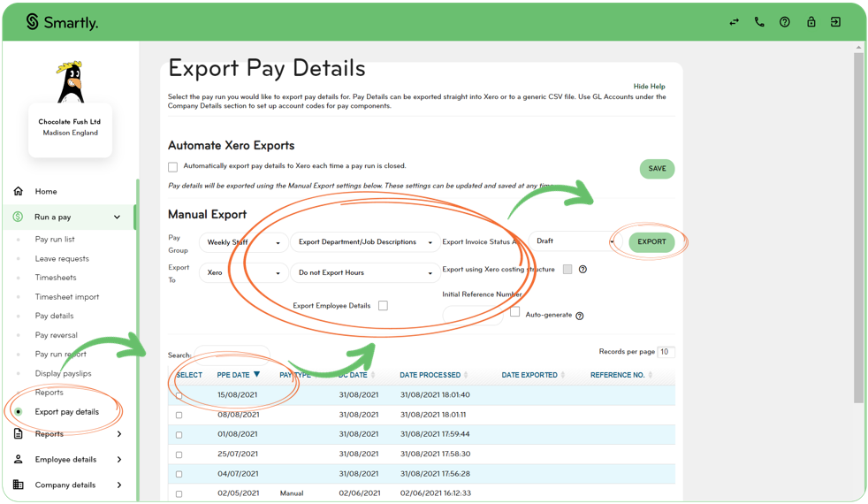Click the Hide Help link
The image size is (868, 504).
[x=650, y=87]
